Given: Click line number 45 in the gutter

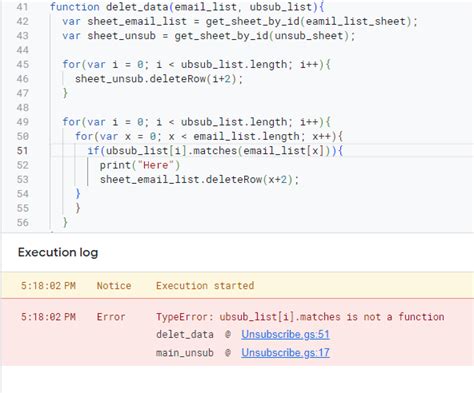Looking at the screenshot, I should 22,64.
